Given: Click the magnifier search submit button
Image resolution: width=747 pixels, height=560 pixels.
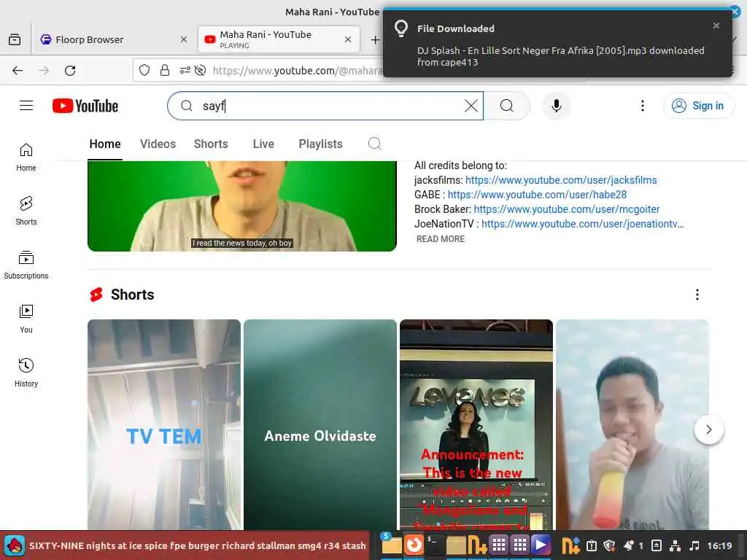Looking at the screenshot, I should coord(507,106).
